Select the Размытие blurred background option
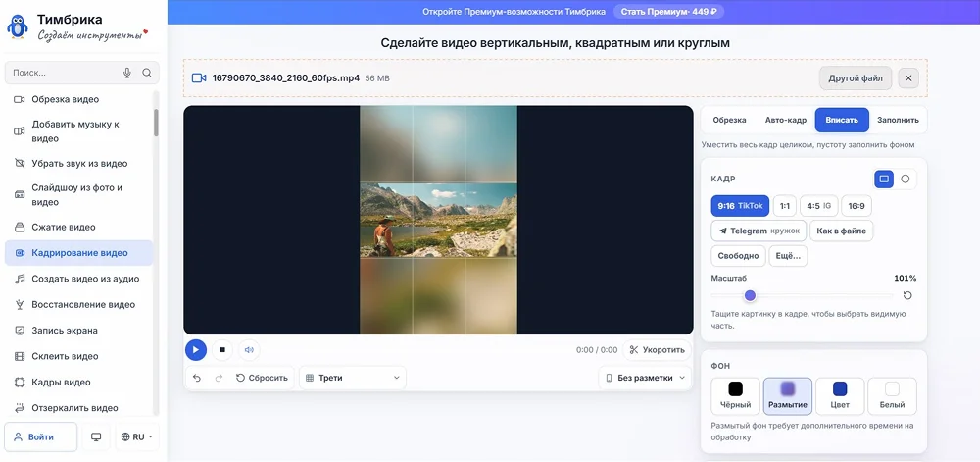 point(788,395)
